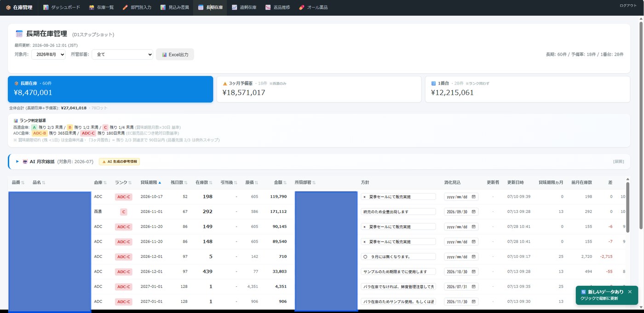This screenshot has height=313, width=644.
Task: Click the Excel出力 button
Action: 175,54
